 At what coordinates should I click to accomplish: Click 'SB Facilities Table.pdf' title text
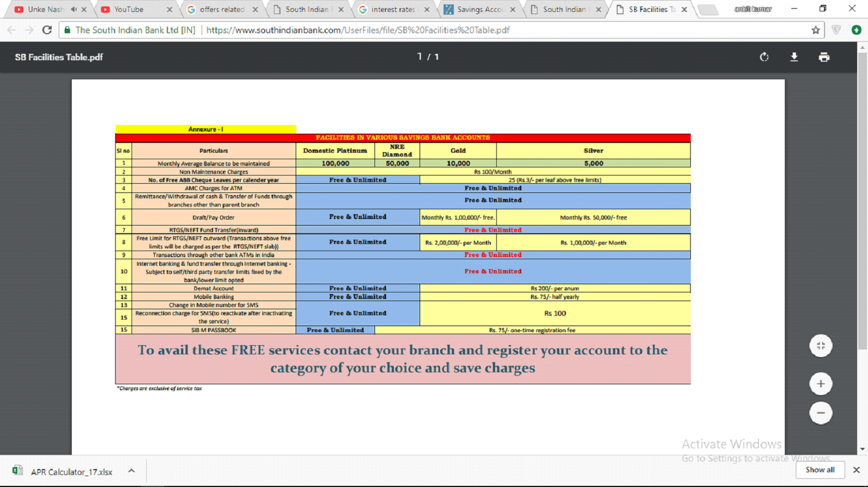[x=59, y=57]
